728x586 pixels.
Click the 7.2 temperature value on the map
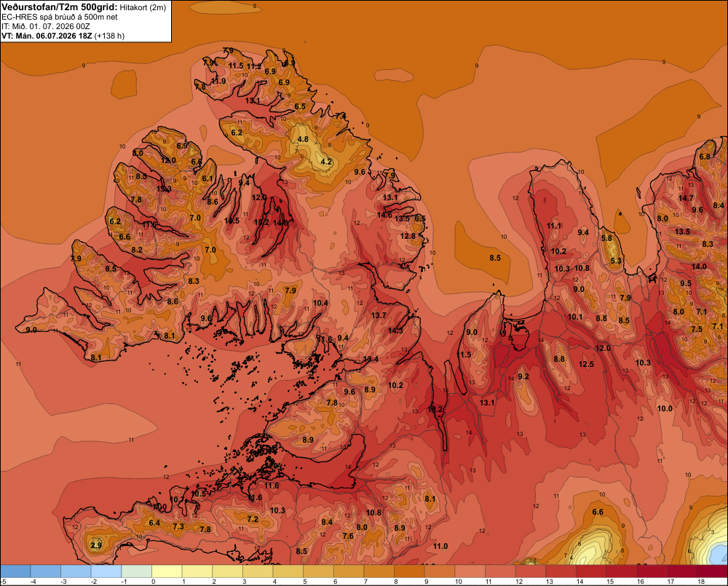click(x=253, y=519)
